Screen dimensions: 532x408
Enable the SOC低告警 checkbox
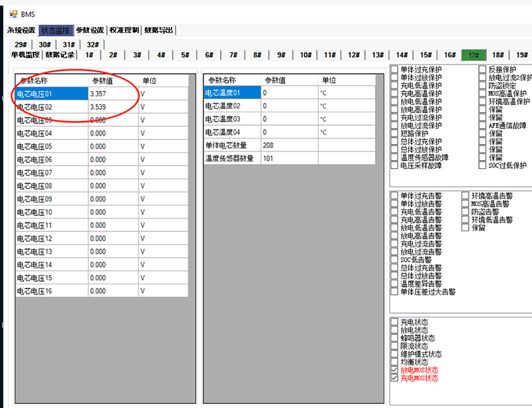(x=395, y=260)
